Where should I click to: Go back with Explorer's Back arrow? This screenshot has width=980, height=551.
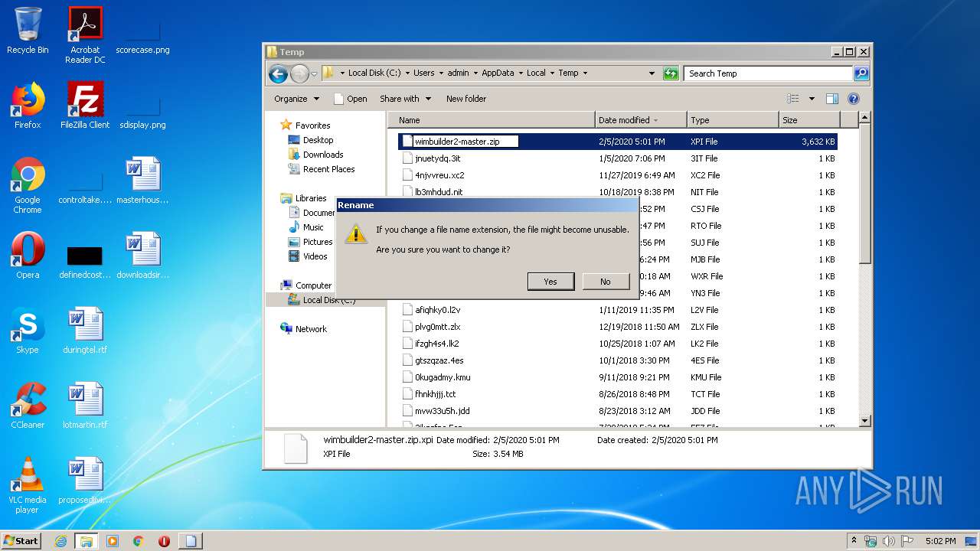(x=278, y=73)
